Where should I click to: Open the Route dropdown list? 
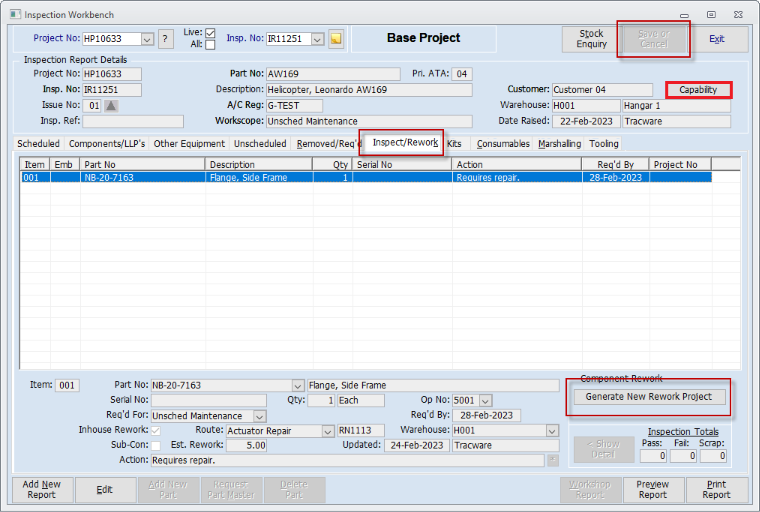327,431
